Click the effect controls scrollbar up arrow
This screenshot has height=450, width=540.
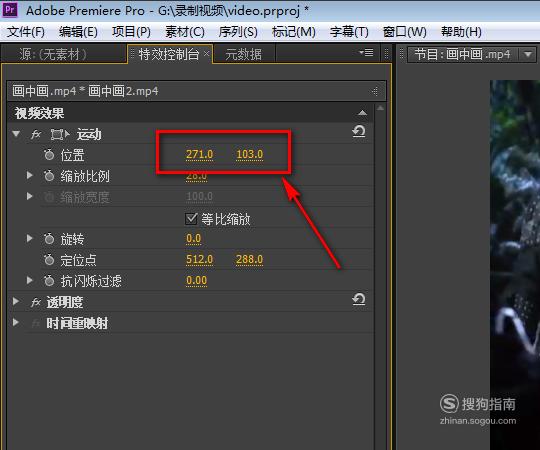(380, 108)
